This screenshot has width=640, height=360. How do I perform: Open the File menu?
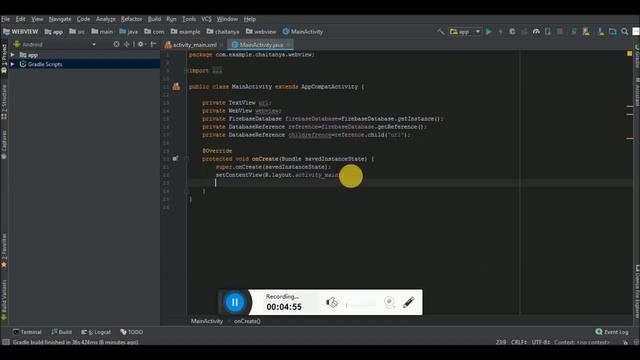[x=6, y=19]
